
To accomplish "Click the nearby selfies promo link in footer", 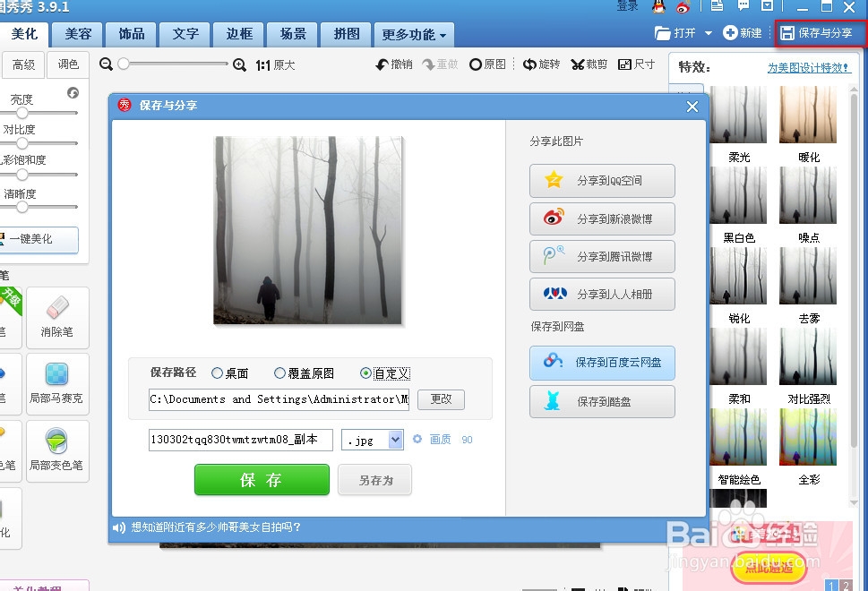I will coord(215,527).
